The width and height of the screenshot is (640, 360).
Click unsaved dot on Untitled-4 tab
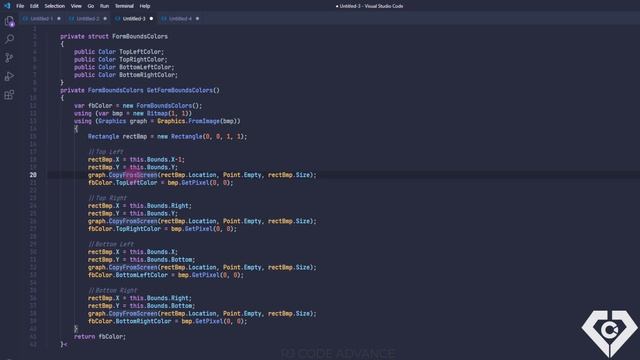(198, 19)
